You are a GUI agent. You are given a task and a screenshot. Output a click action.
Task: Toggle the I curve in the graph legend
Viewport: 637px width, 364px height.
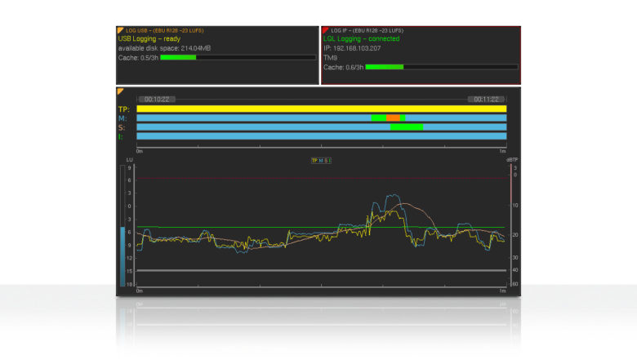point(329,161)
